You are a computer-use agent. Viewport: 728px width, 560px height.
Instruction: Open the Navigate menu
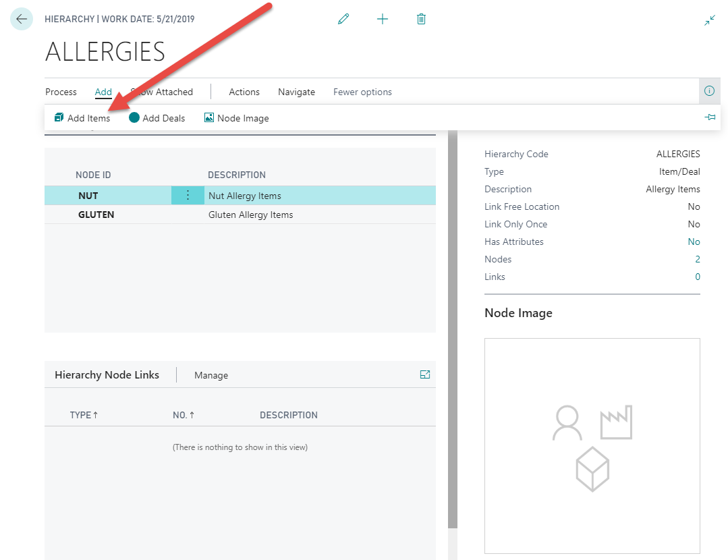pyautogui.click(x=296, y=92)
